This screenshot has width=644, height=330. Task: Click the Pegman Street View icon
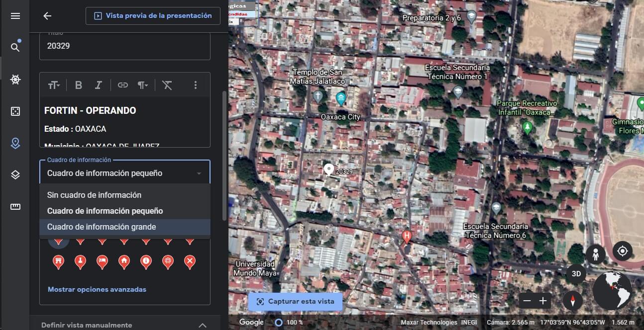[x=595, y=254]
